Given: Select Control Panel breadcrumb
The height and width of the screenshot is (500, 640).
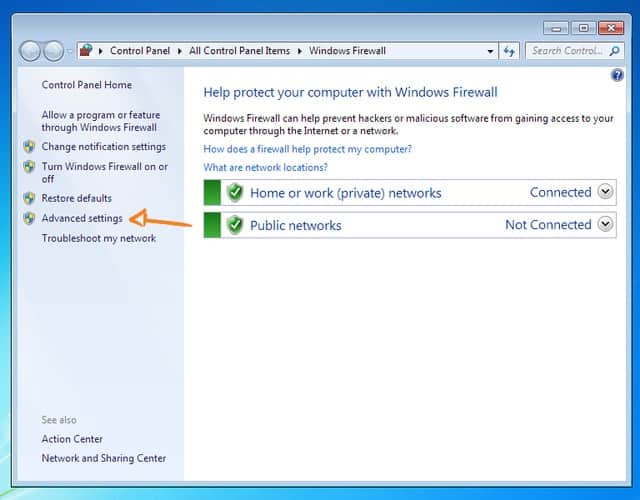Looking at the screenshot, I should tap(140, 51).
